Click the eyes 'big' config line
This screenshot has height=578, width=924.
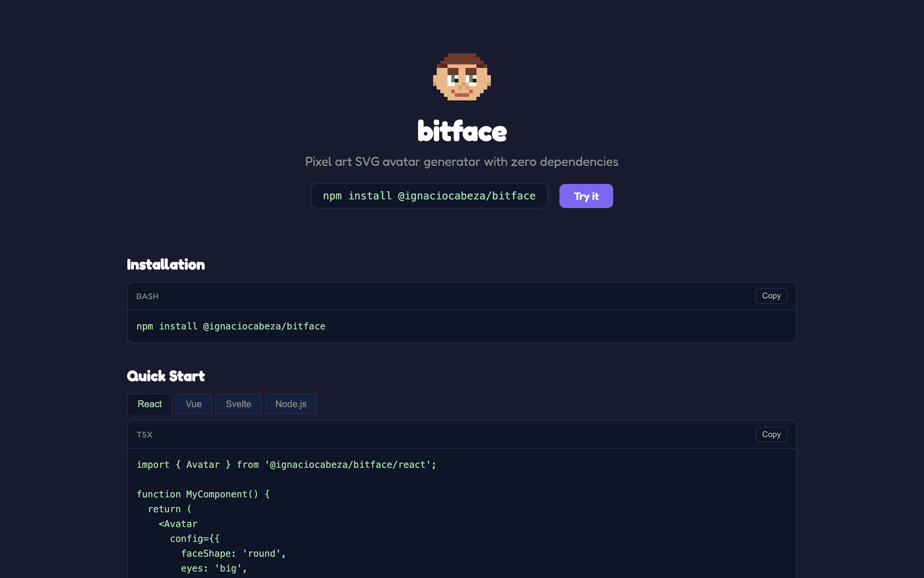(x=214, y=568)
